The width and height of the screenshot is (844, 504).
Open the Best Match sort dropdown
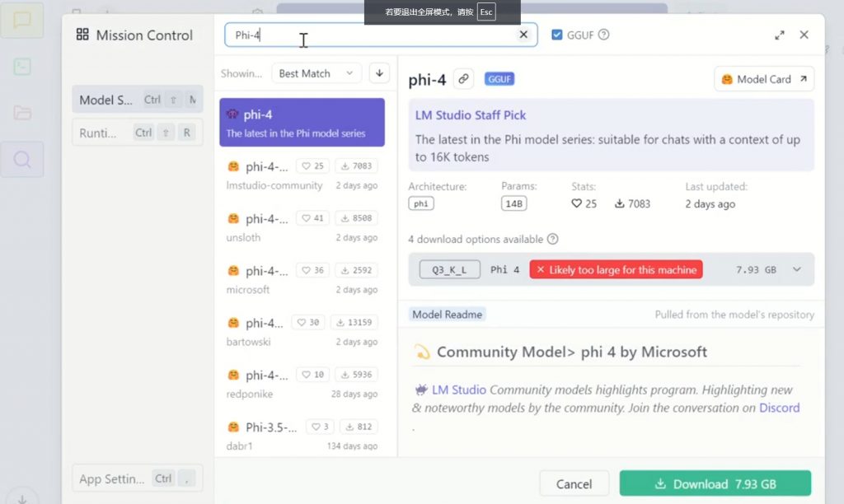pos(316,73)
